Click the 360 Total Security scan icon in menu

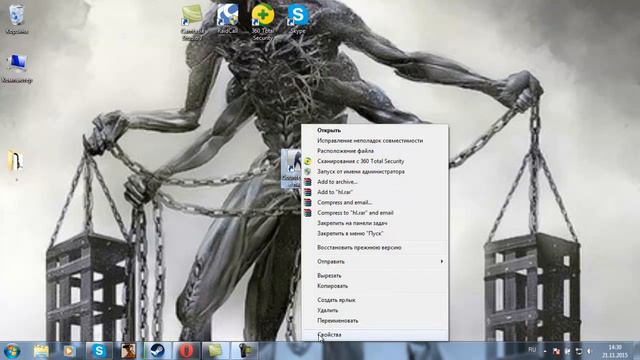coord(308,161)
